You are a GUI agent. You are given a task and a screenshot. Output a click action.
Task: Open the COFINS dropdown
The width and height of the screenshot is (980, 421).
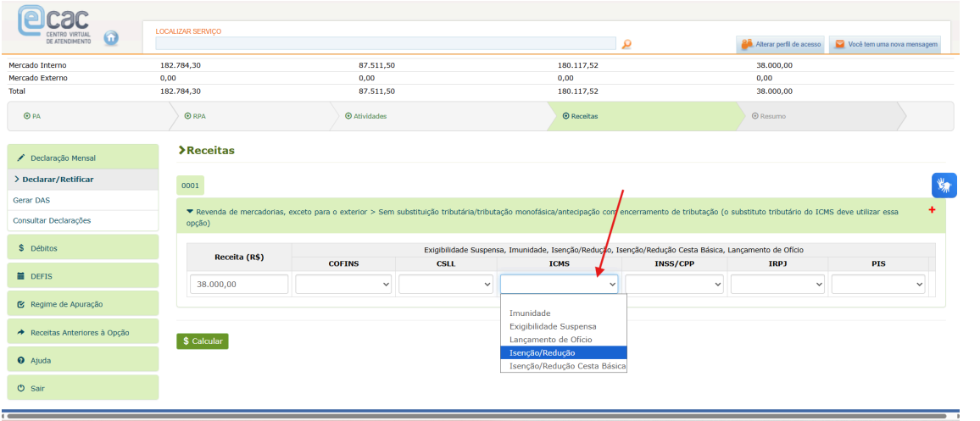pos(343,285)
